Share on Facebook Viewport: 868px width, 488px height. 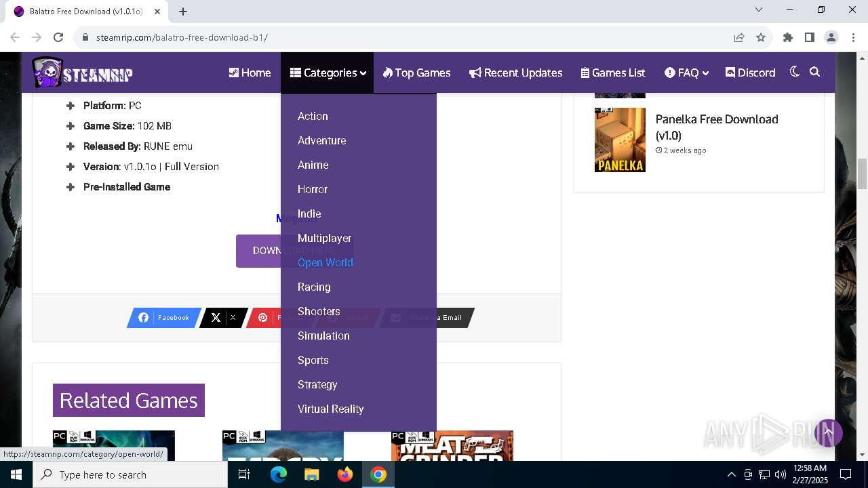164,318
